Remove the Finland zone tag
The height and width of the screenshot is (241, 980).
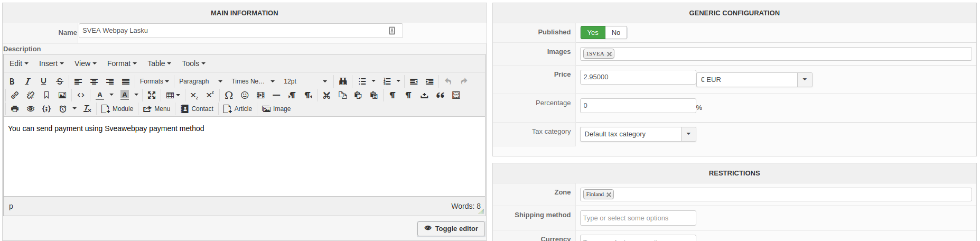point(609,194)
